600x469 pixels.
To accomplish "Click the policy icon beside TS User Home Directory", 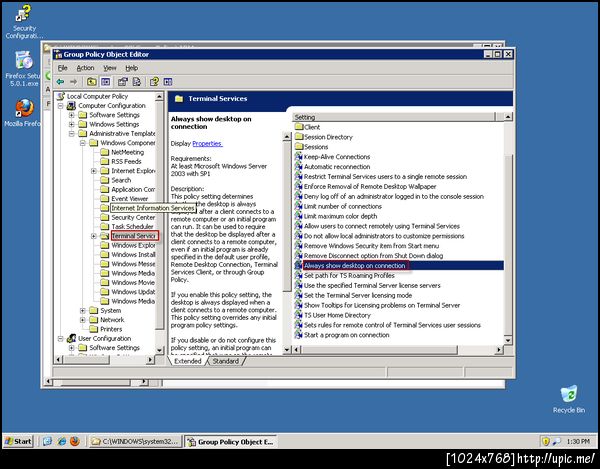I will click(298, 315).
